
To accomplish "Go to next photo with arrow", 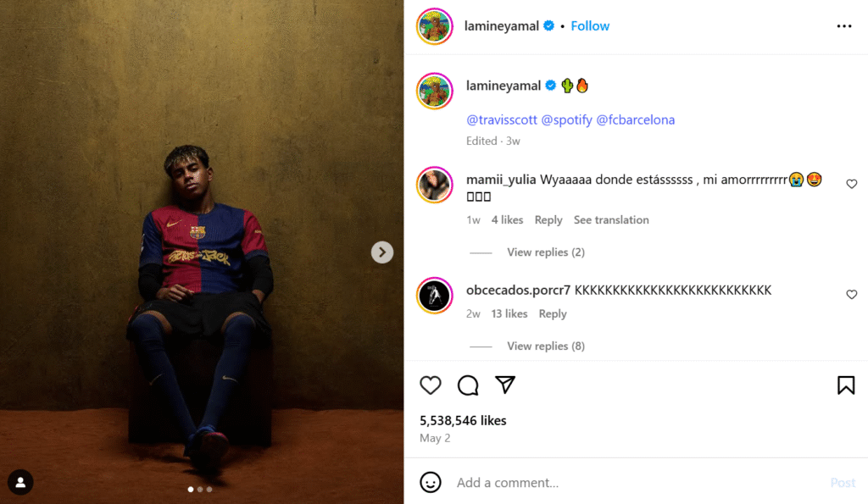I will [382, 252].
